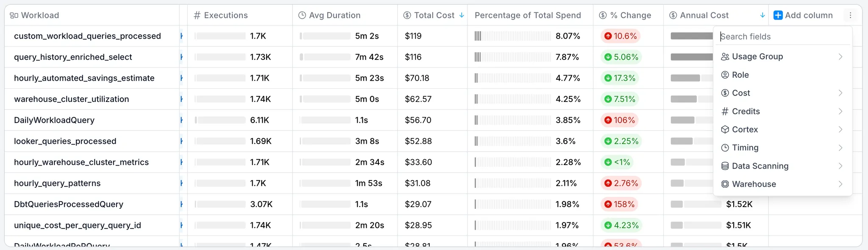Image resolution: width=868 pixels, height=250 pixels.
Task: Open the custom_workload_queries_processed workload
Action: pos(87,36)
